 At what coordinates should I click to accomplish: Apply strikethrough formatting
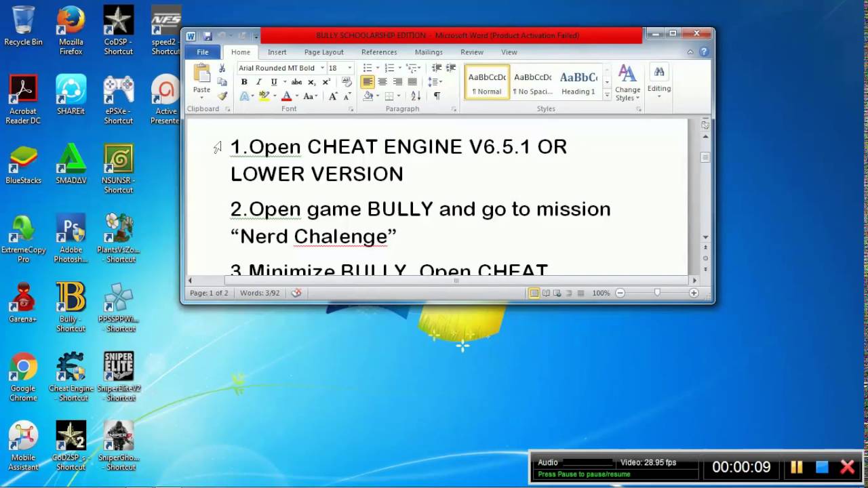pos(296,82)
